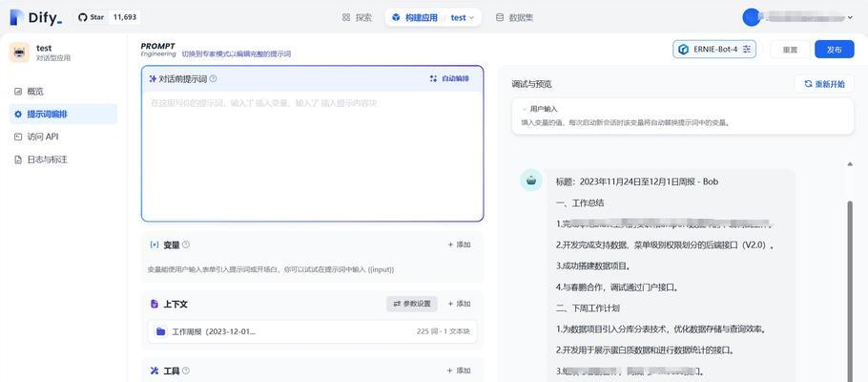Click the scrollbar up arrow
This screenshot has height=382, width=868.
tap(850, 164)
